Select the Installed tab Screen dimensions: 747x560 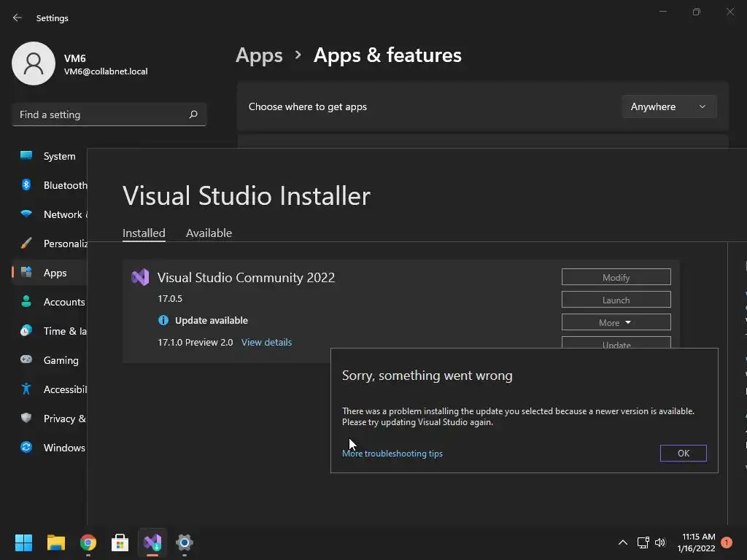pyautogui.click(x=144, y=233)
